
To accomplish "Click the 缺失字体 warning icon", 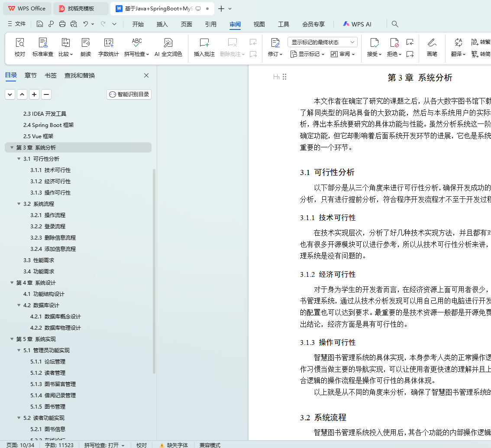I will click(x=162, y=445).
